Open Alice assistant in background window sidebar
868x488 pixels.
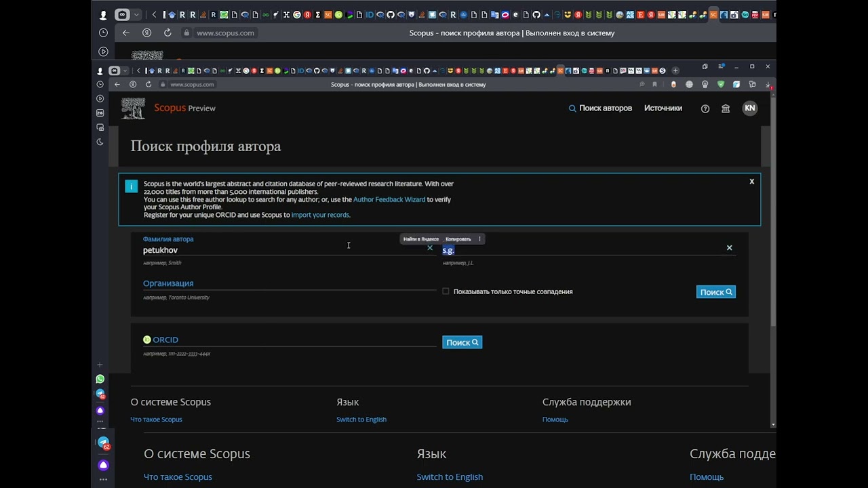coord(103,465)
